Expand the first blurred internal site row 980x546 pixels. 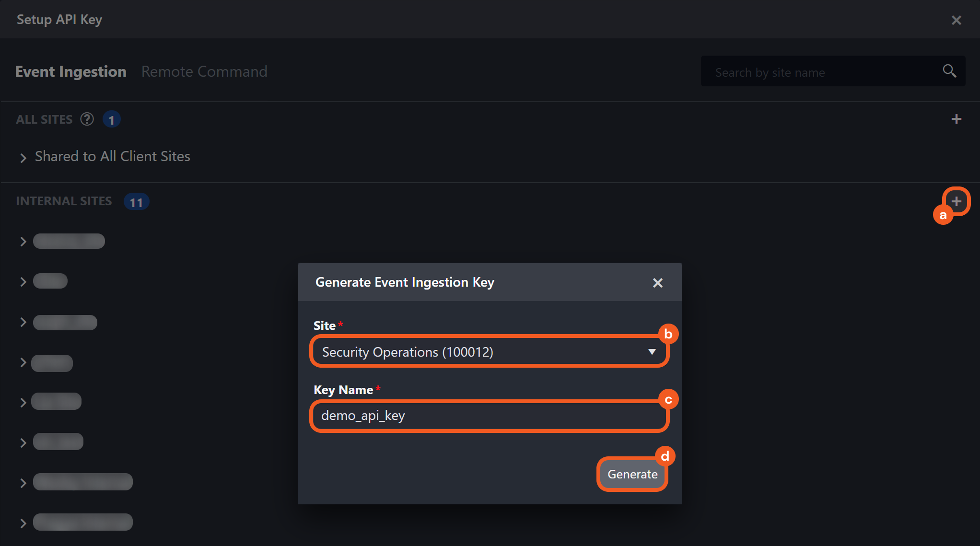(x=23, y=241)
